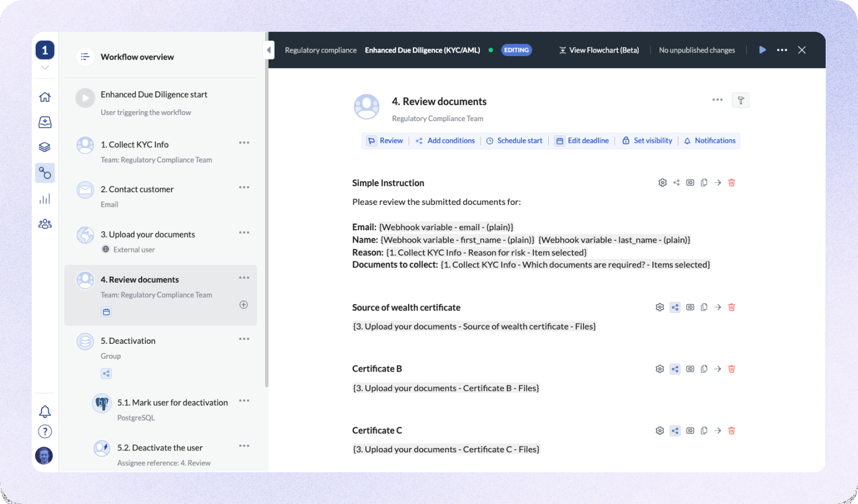Run the workflow with play button

point(763,50)
